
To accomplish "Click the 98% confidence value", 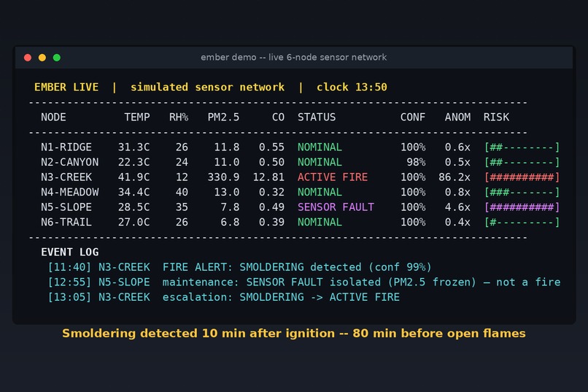I will tap(417, 162).
